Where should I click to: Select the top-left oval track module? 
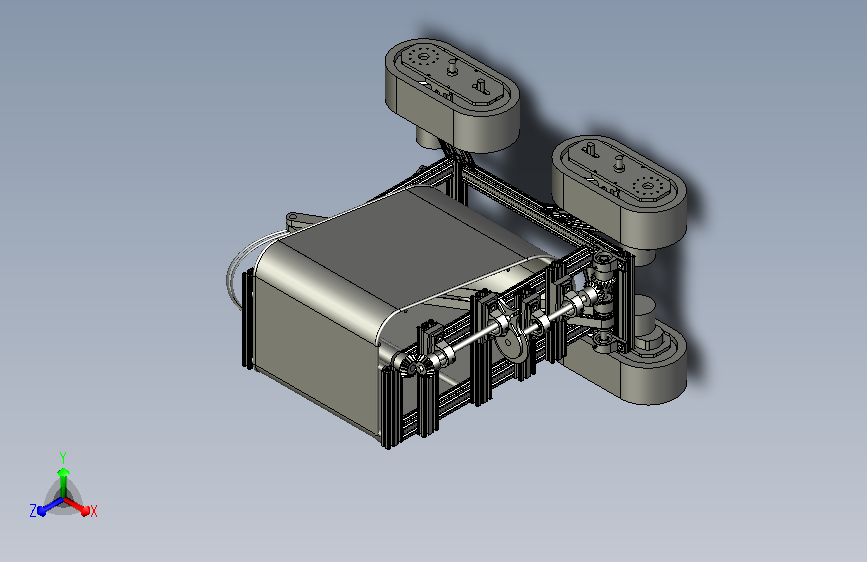click(x=452, y=94)
